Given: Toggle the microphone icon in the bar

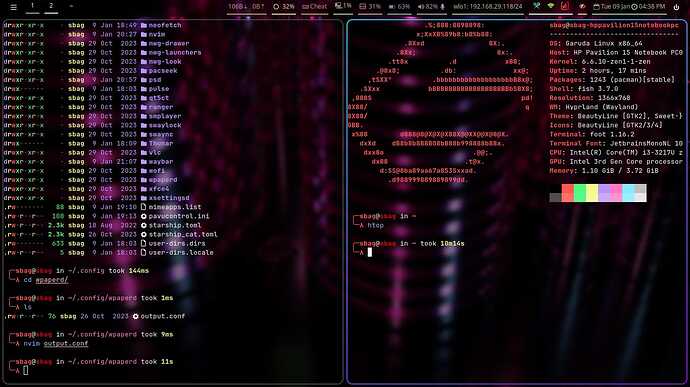Looking at the screenshot, I should pyautogui.click(x=443, y=7).
